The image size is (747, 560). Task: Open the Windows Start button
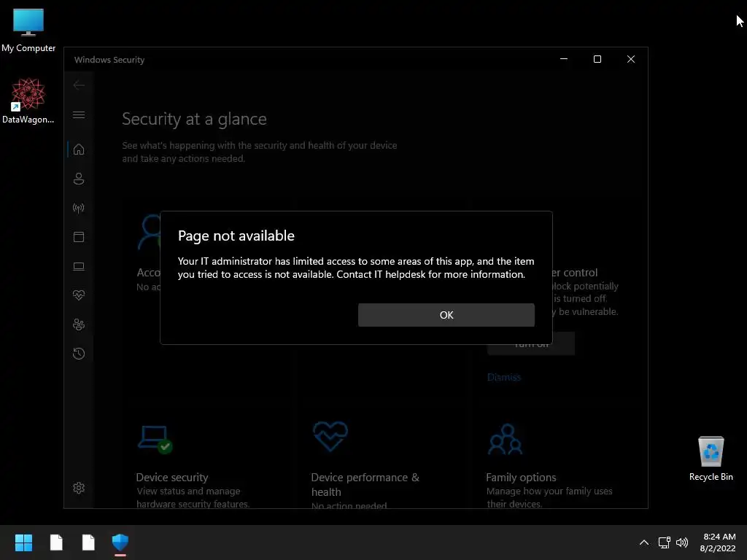(x=23, y=542)
